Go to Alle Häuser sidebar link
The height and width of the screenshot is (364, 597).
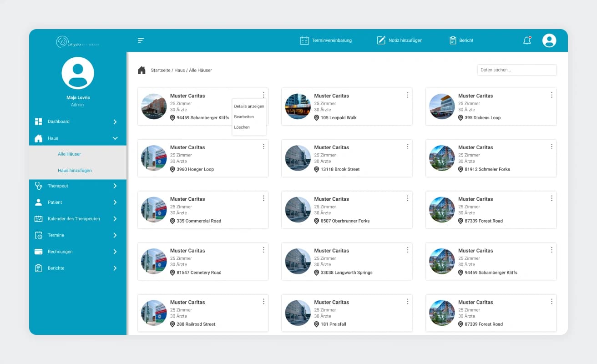[x=69, y=154]
